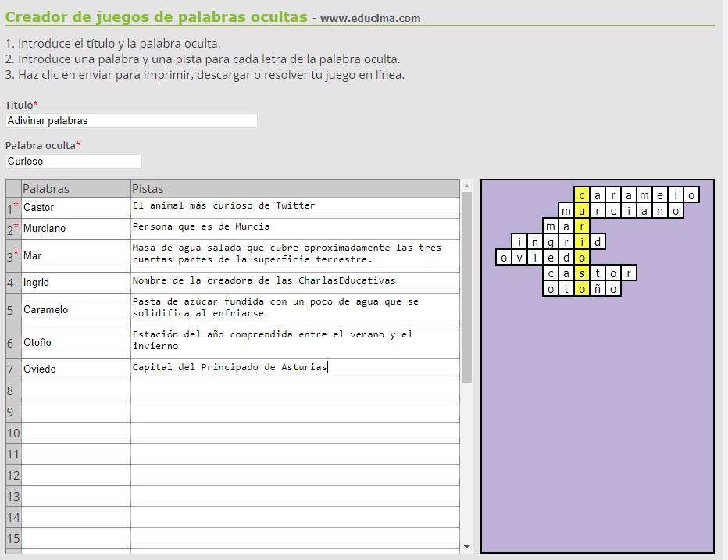This screenshot has height=560, width=728.
Task: Select the word cell 'Castor'
Action: click(76, 208)
